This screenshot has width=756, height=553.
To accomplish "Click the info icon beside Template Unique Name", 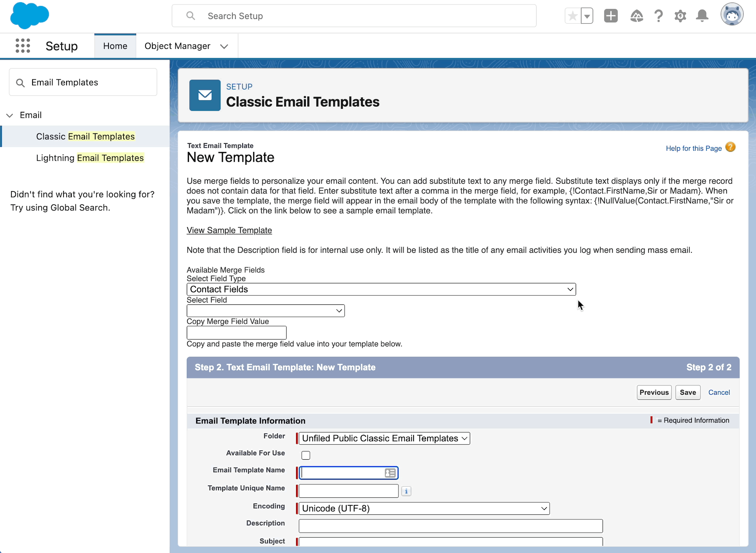I will 406,491.
